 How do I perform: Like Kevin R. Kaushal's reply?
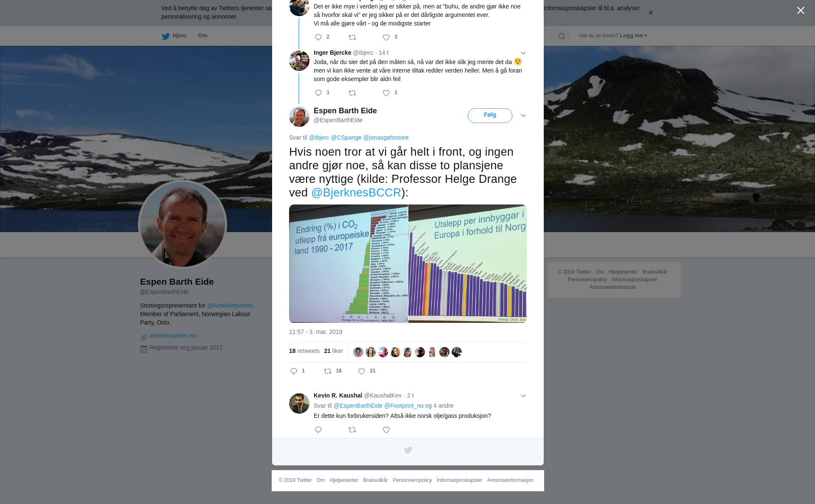[386, 430]
